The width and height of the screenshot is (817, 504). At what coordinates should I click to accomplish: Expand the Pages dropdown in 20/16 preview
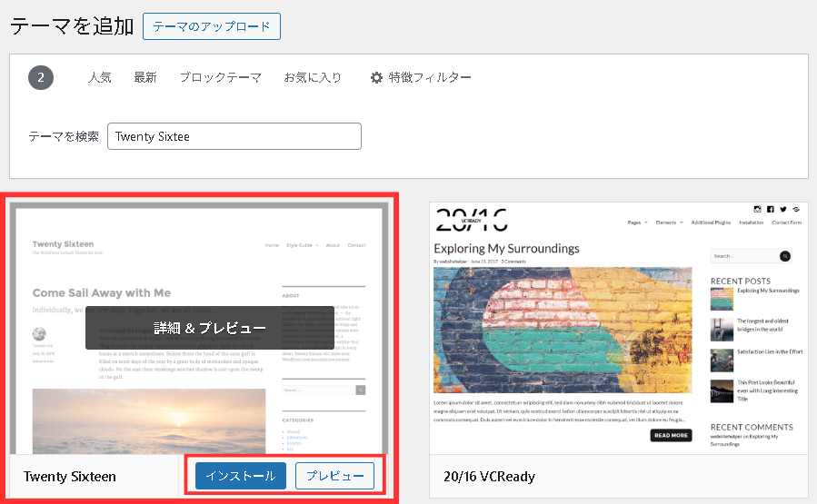[638, 222]
